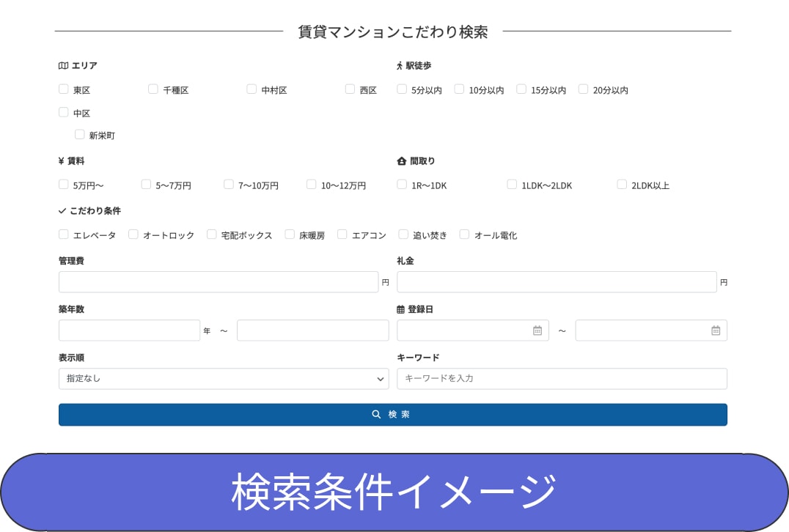Viewport: 789px width, 532px height.
Task: Click the map icon beside エリア
Action: 63,65
